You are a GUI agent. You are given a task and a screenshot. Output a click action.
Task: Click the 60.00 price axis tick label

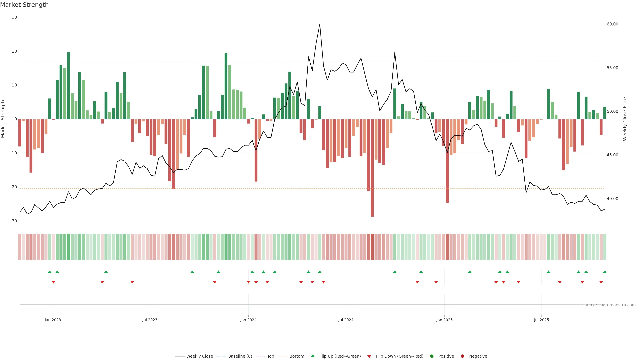612,24
